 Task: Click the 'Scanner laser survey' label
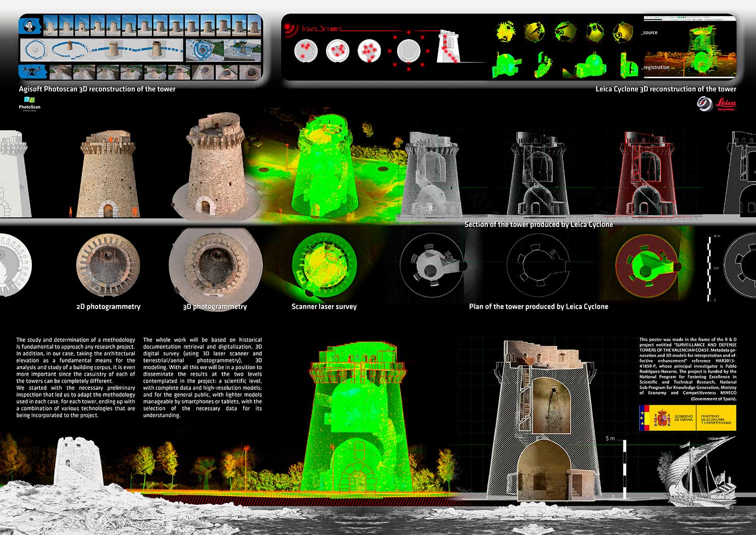tap(324, 307)
